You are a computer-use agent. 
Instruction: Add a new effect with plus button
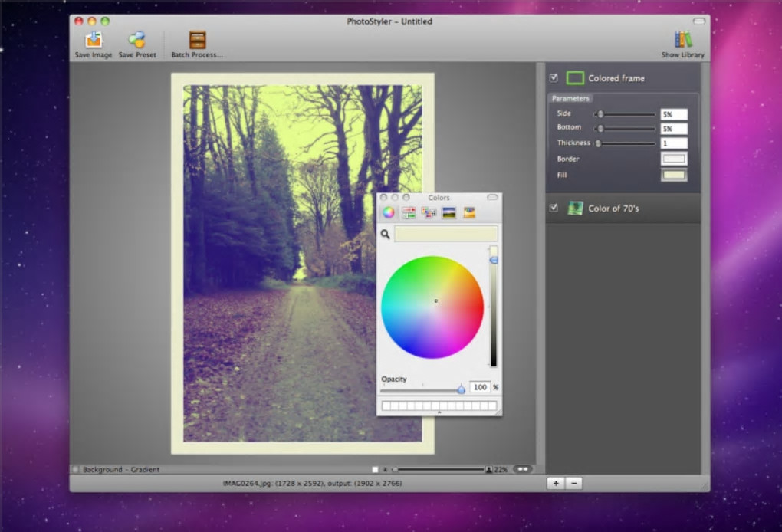(555, 483)
